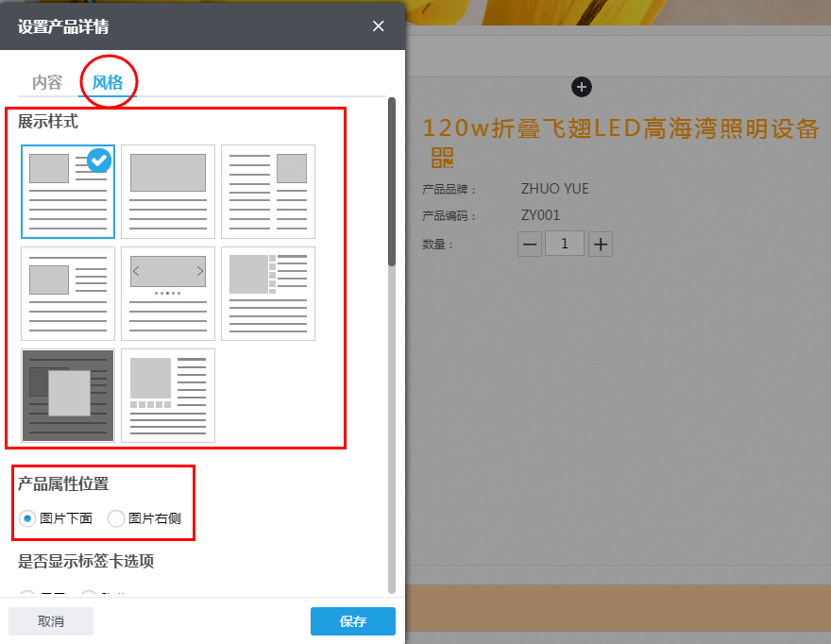Pick the image-left display style in second row

[x=68, y=294]
